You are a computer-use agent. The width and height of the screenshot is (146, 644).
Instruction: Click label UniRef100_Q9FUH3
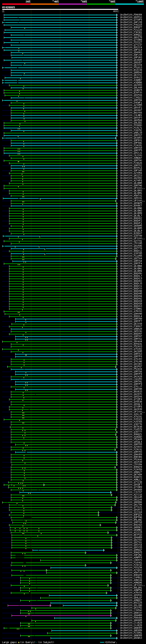[131, 58]
